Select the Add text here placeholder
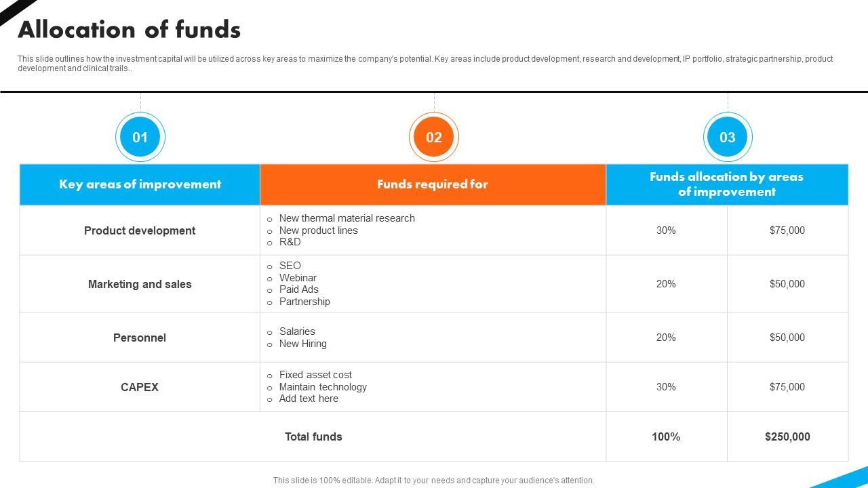The height and width of the screenshot is (488, 868). pos(309,399)
